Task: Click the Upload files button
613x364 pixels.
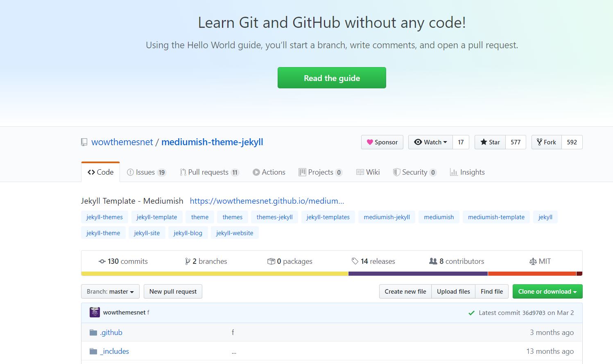Action: tap(453, 292)
